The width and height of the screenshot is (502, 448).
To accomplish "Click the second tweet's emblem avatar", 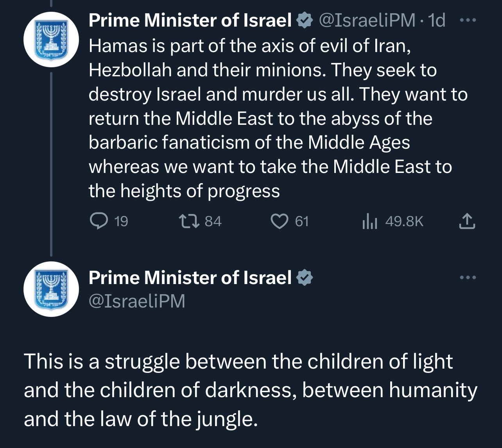I will coord(51,289).
